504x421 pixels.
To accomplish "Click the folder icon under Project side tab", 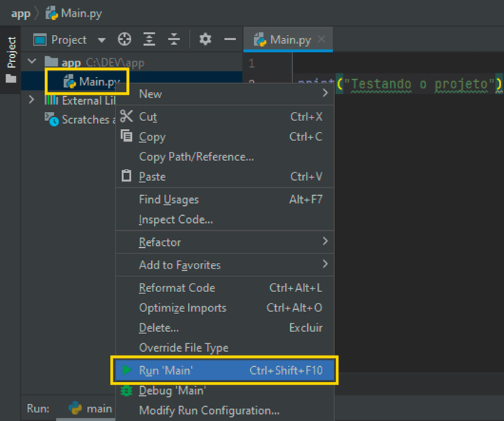I will pos(11,78).
